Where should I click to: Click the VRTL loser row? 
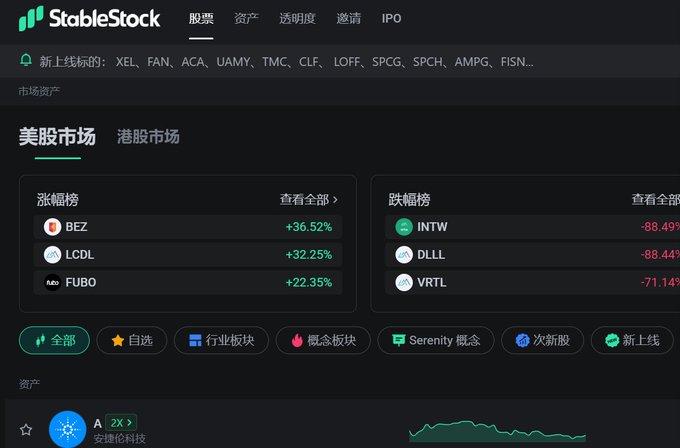[x=533, y=282]
